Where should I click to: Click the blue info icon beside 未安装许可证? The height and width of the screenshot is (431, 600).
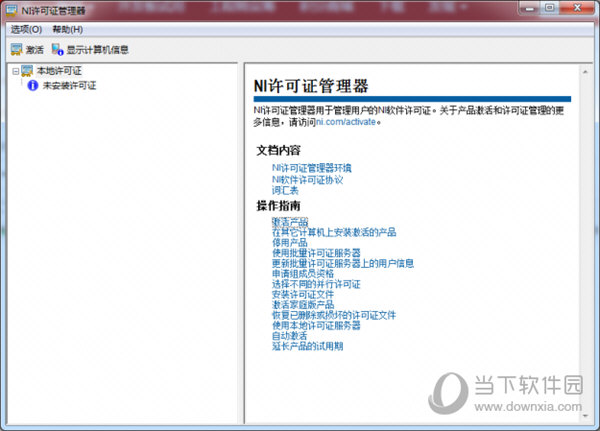coord(33,85)
